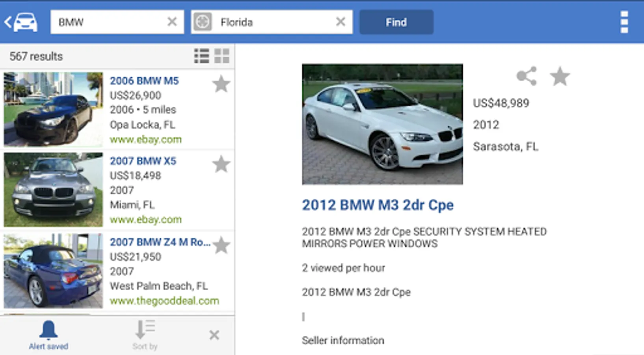Open the 2007 BMW X5 title
The height and width of the screenshot is (355, 644).
143,161
